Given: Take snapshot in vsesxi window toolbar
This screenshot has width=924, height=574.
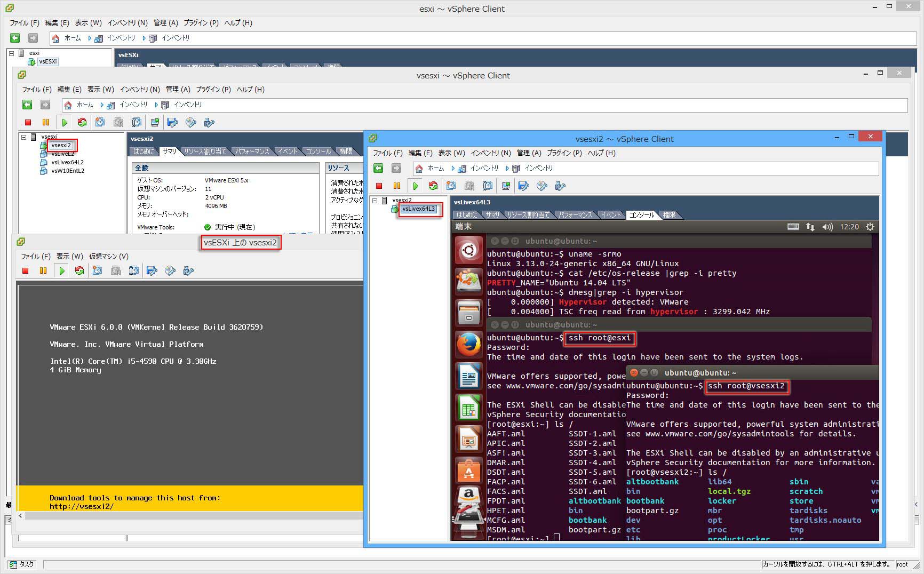Looking at the screenshot, I should [100, 122].
